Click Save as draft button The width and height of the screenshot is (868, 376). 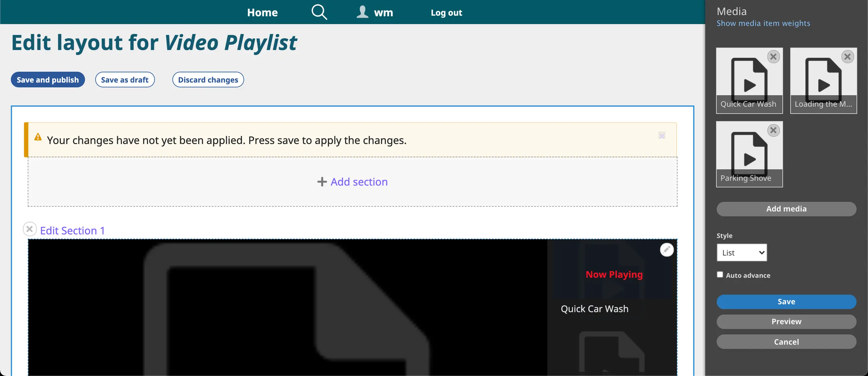(125, 80)
